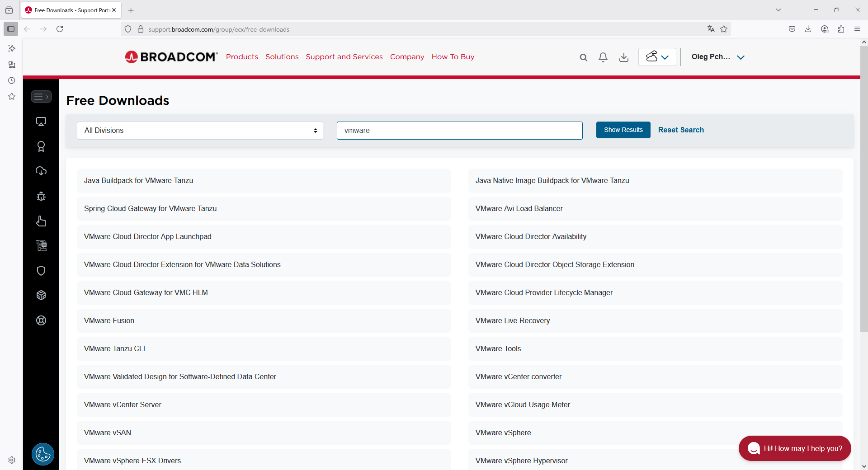Open VMware Tools downloads
The image size is (868, 470).
click(656, 349)
